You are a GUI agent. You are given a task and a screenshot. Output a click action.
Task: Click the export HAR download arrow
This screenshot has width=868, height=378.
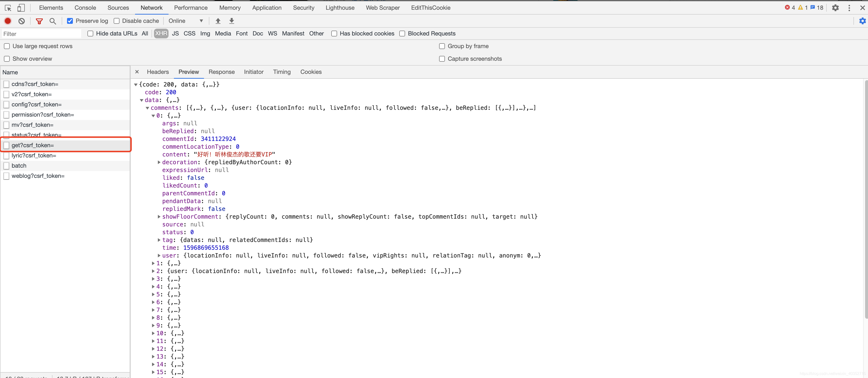tap(231, 21)
